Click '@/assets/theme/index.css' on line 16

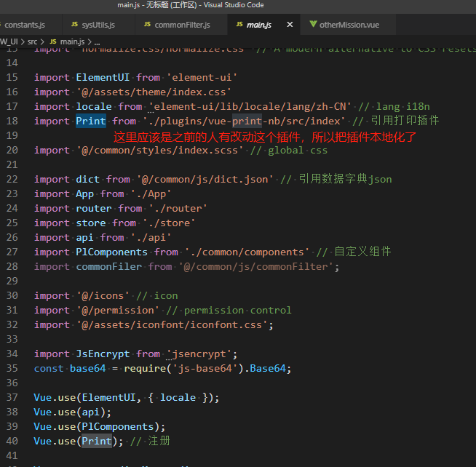coord(154,92)
